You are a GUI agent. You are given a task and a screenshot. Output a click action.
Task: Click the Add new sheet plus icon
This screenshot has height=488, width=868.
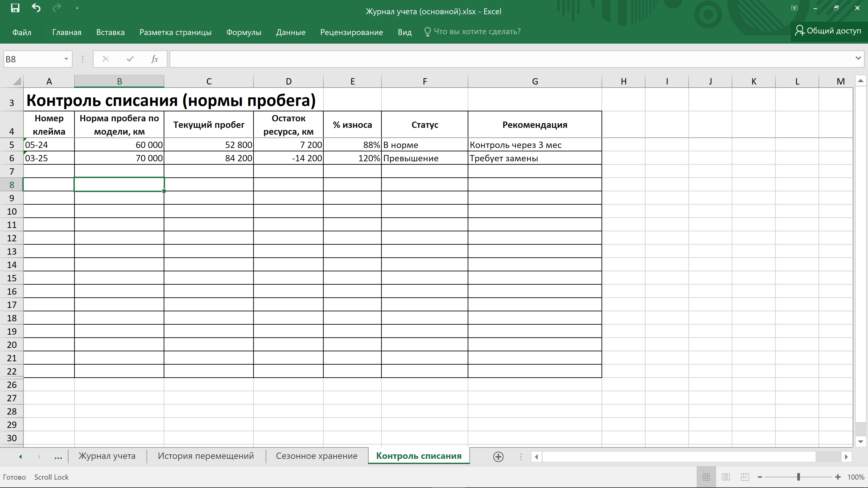point(498,457)
